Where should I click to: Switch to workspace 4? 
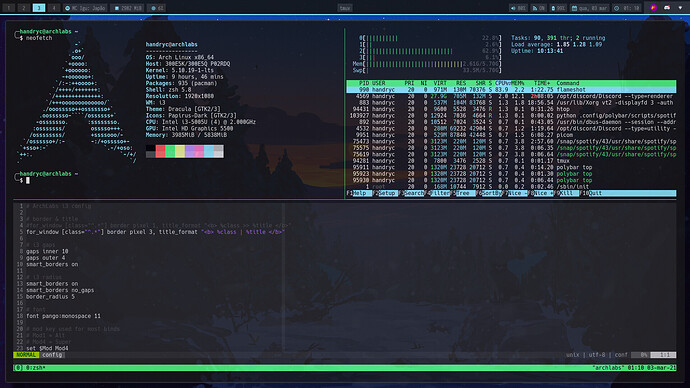coord(53,8)
